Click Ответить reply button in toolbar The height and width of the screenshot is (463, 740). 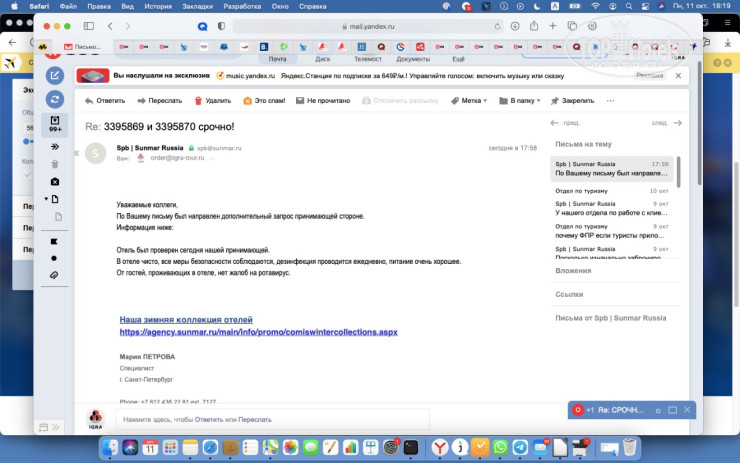104,101
